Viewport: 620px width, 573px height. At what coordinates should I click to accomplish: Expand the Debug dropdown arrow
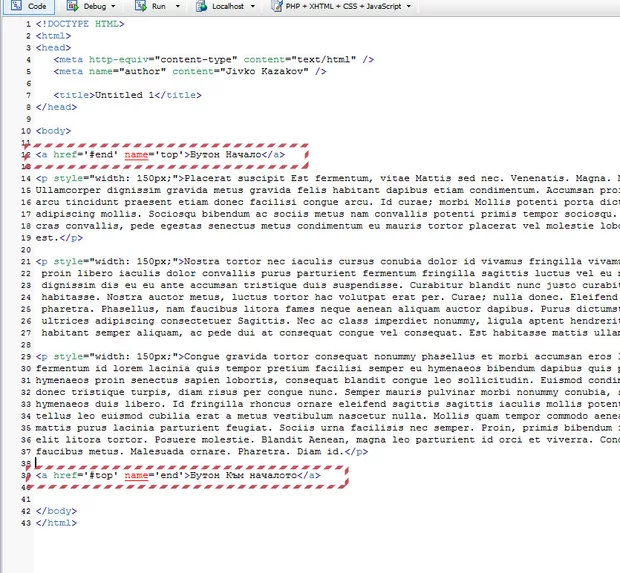(113, 6)
